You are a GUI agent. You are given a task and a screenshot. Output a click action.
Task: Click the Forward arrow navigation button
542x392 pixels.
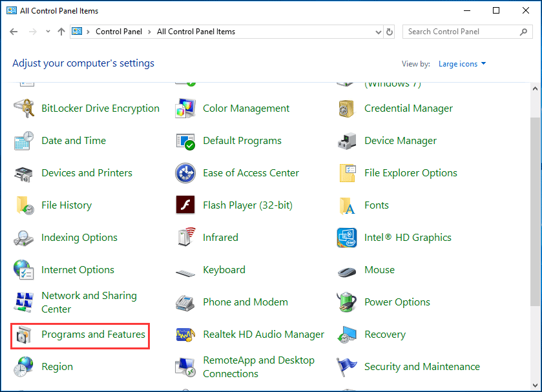(x=33, y=32)
